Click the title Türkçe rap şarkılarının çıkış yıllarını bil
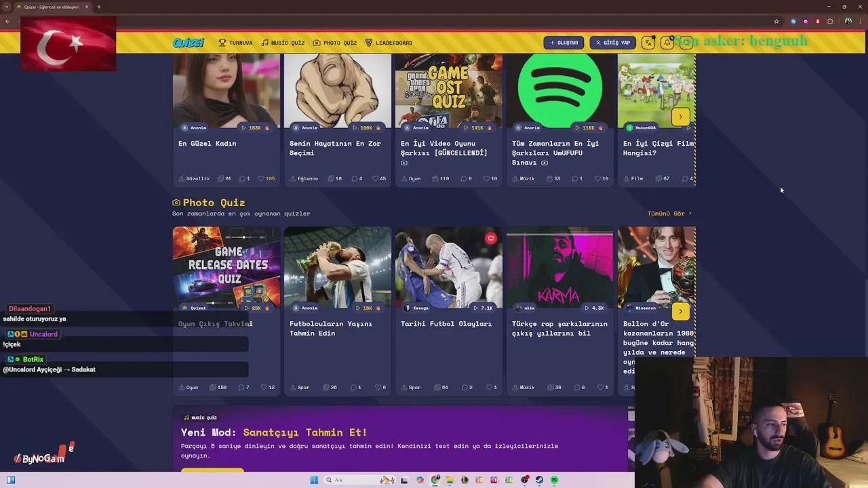 click(559, 329)
